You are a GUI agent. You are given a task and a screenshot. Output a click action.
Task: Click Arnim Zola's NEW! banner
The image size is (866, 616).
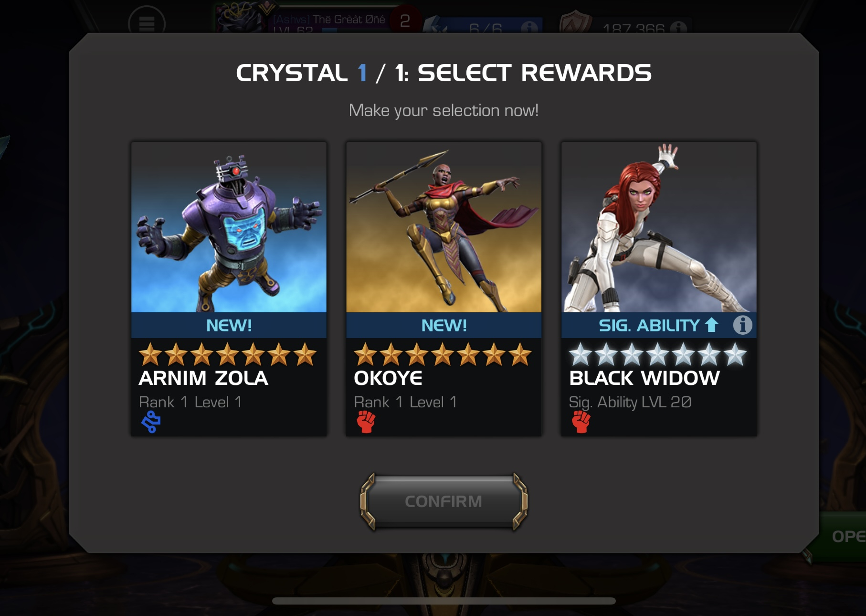point(229,325)
